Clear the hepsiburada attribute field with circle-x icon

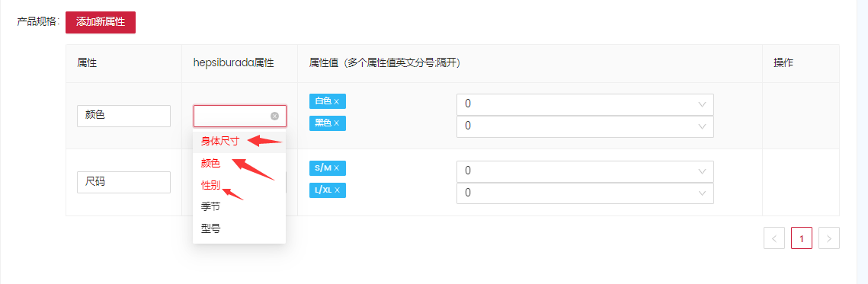click(x=274, y=116)
